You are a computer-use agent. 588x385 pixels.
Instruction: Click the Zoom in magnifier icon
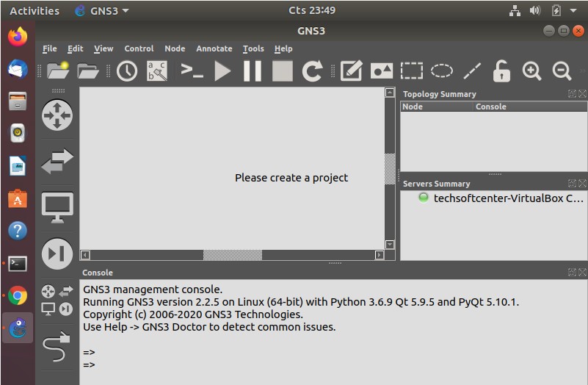[531, 71]
